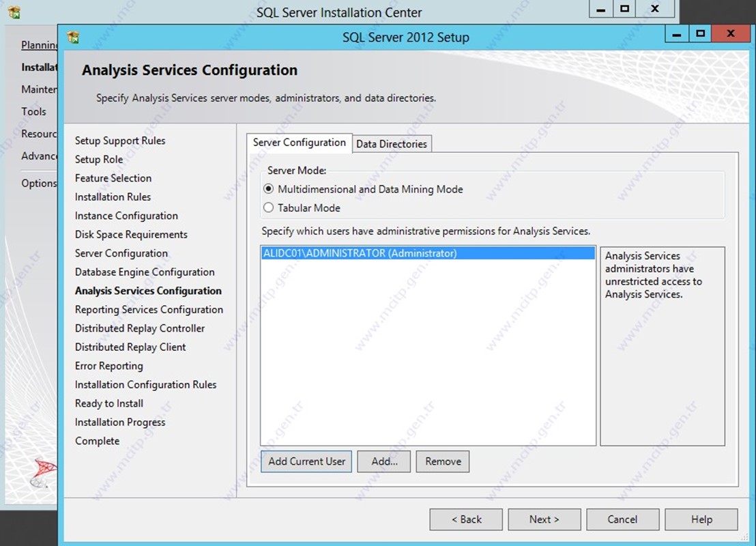Open Maintenance in Installation Center window
The width and height of the screenshot is (756, 546).
pyautogui.click(x=39, y=89)
